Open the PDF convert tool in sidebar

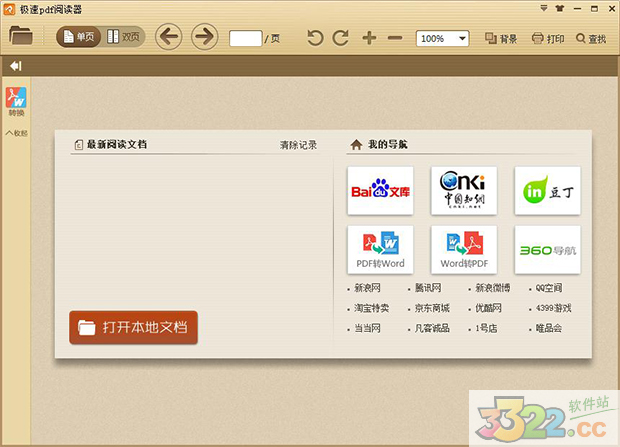16,102
